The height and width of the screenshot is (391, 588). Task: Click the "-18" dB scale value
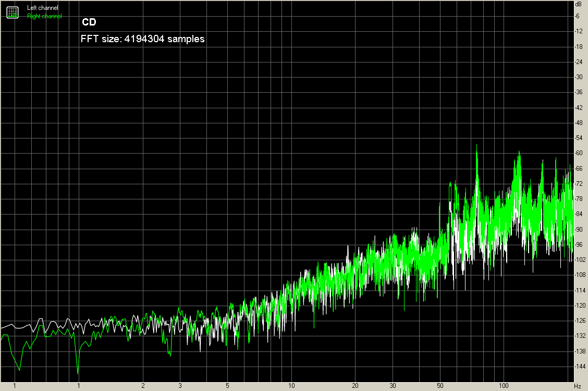pyautogui.click(x=579, y=46)
